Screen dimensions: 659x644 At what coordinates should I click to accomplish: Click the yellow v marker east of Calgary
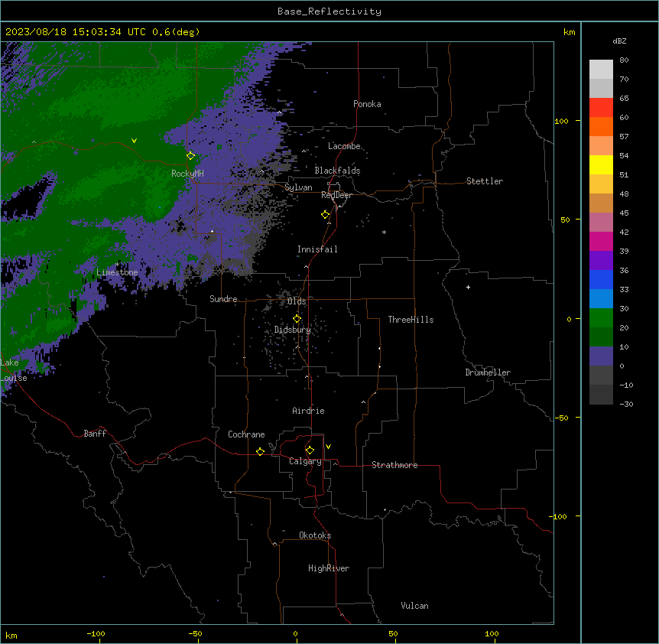(328, 447)
